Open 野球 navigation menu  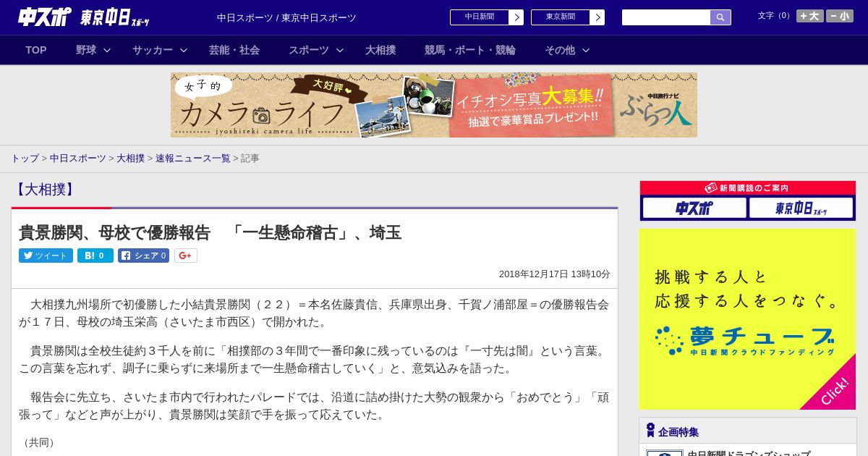pyautogui.click(x=86, y=50)
